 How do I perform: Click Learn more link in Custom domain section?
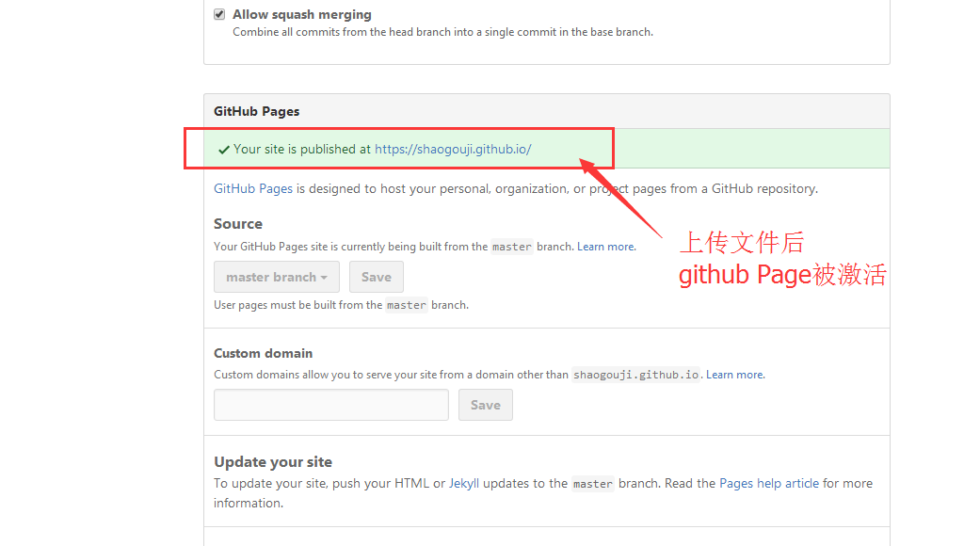(x=734, y=375)
